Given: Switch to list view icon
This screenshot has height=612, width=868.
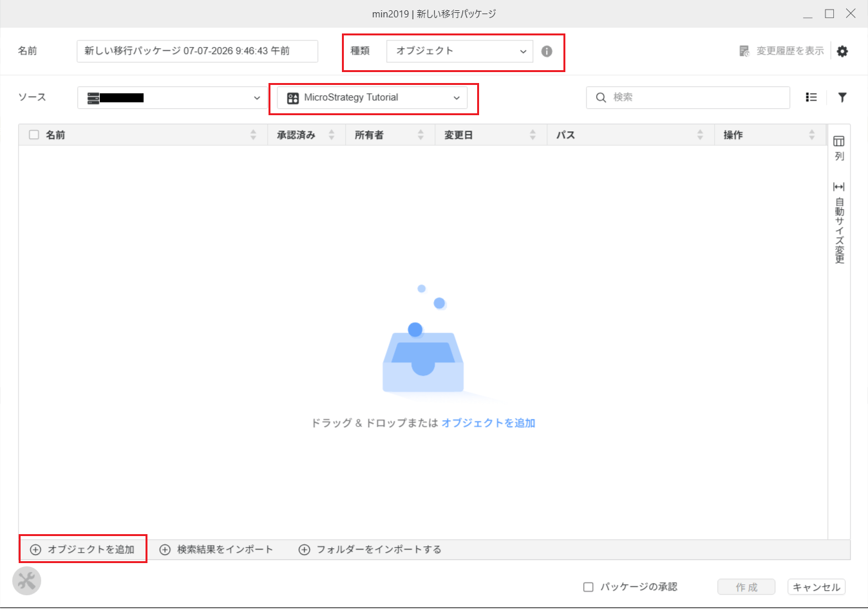Looking at the screenshot, I should pyautogui.click(x=811, y=97).
